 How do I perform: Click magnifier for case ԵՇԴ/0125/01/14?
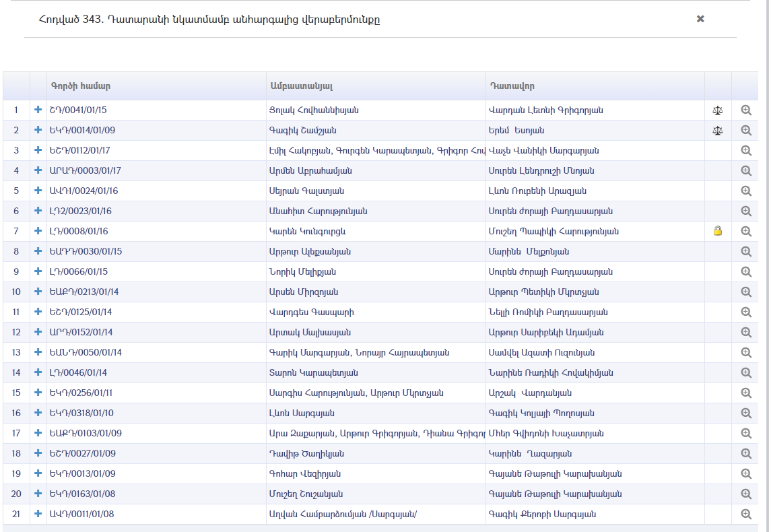pos(746,312)
